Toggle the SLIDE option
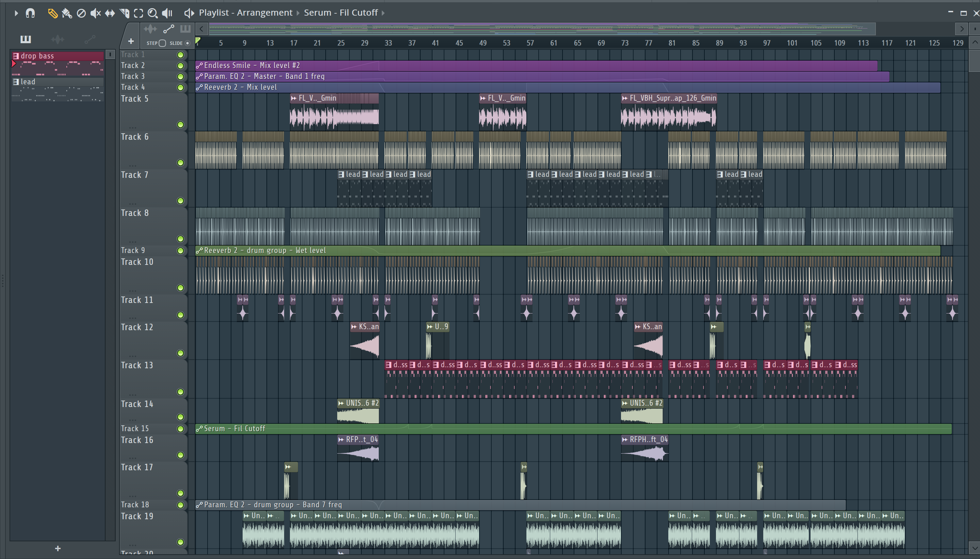 tap(187, 43)
